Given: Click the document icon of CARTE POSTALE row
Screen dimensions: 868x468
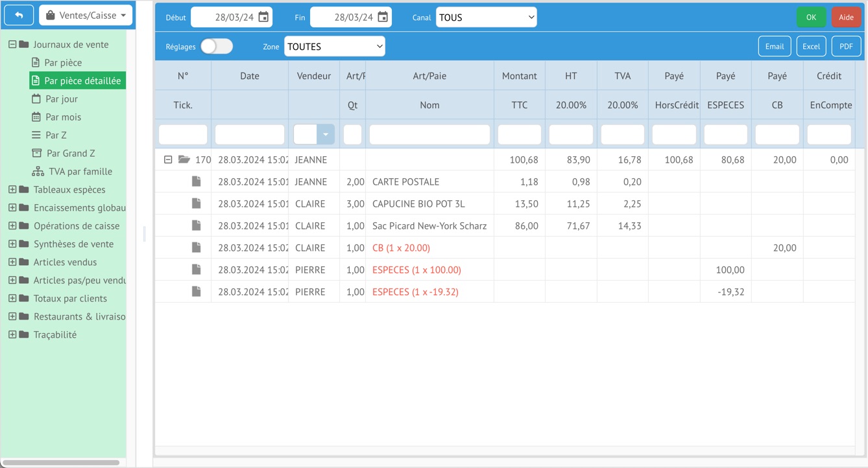Looking at the screenshot, I should coord(196,181).
